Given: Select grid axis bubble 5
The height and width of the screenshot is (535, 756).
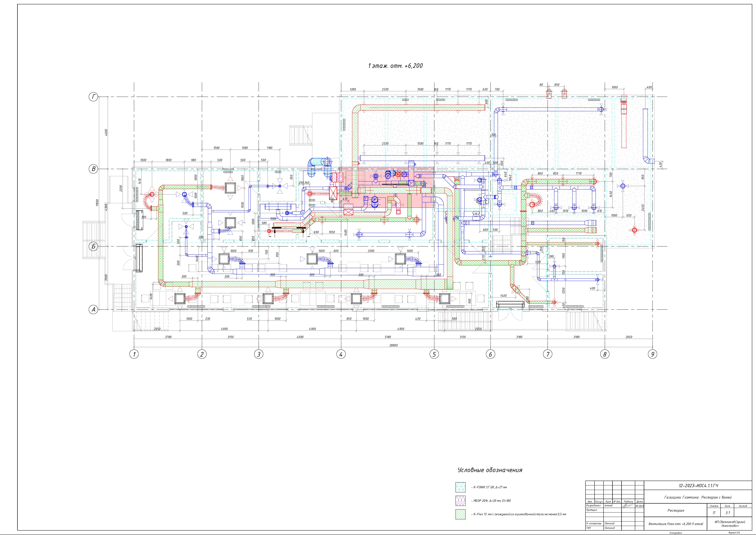Looking at the screenshot, I should [434, 354].
